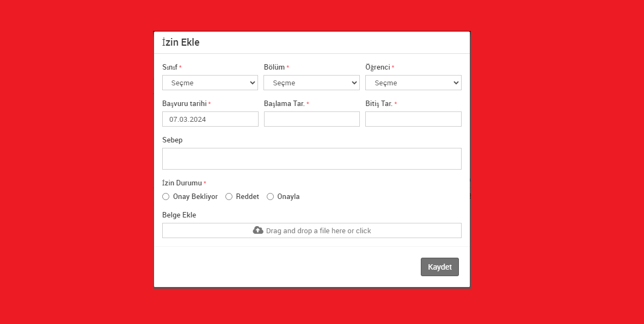Click the Belge Ekle label
This screenshot has height=324, width=644.
pyautogui.click(x=179, y=215)
